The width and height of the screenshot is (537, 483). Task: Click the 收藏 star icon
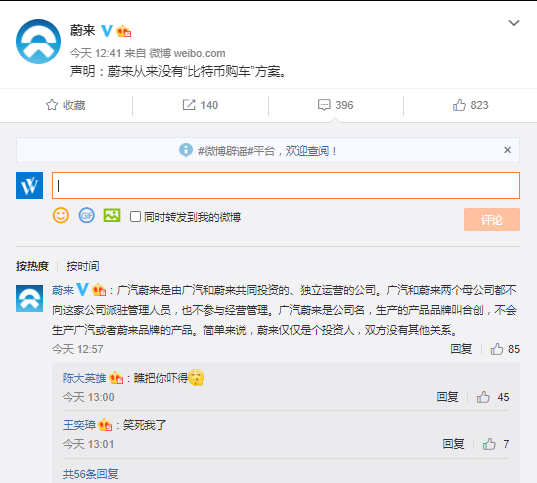[x=52, y=105]
